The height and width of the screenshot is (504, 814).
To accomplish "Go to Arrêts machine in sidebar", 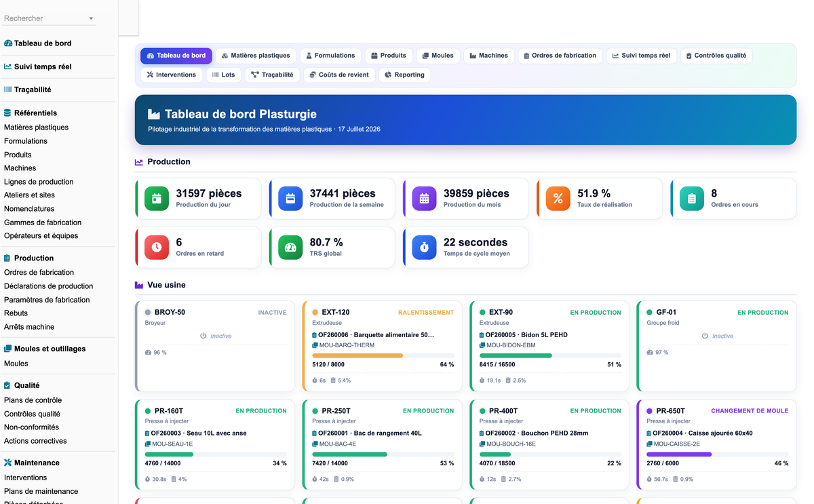I will point(29,327).
